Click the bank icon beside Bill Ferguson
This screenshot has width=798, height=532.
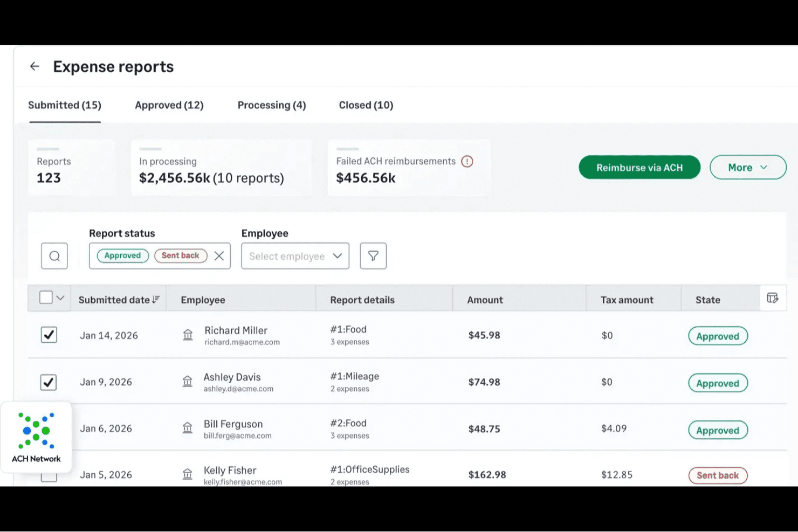[x=188, y=428]
